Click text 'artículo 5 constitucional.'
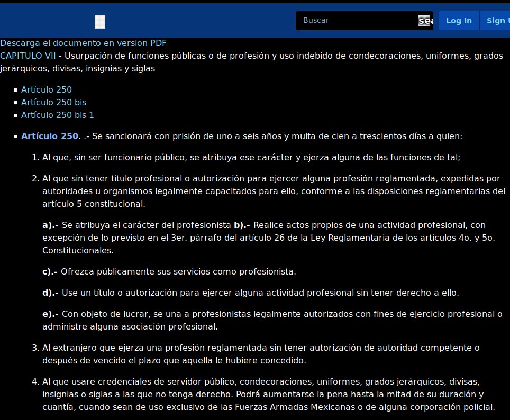This screenshot has width=510, height=420. [x=94, y=204]
